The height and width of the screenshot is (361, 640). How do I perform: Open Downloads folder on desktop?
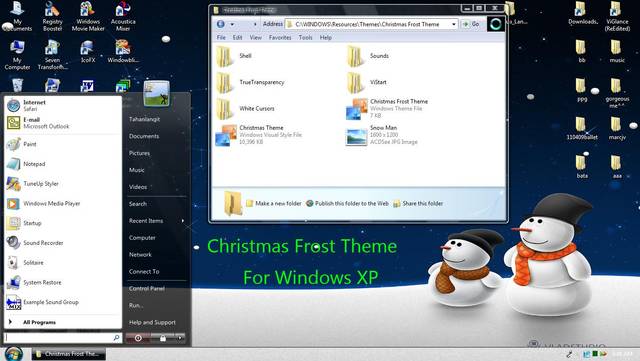click(582, 14)
